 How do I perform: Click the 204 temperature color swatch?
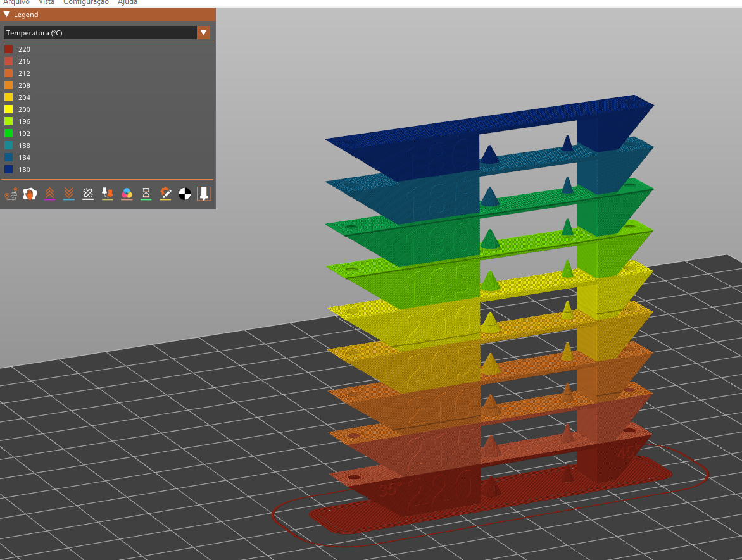click(8, 97)
